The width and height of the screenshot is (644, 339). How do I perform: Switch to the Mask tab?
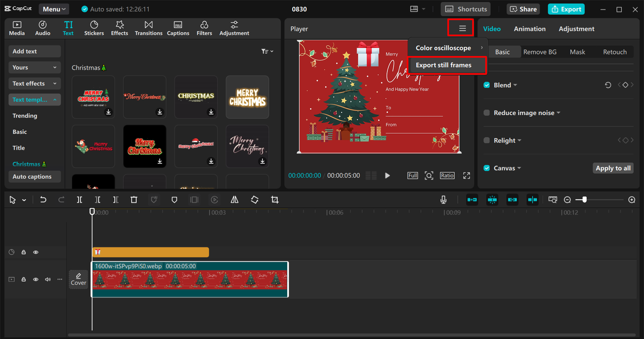pos(577,52)
